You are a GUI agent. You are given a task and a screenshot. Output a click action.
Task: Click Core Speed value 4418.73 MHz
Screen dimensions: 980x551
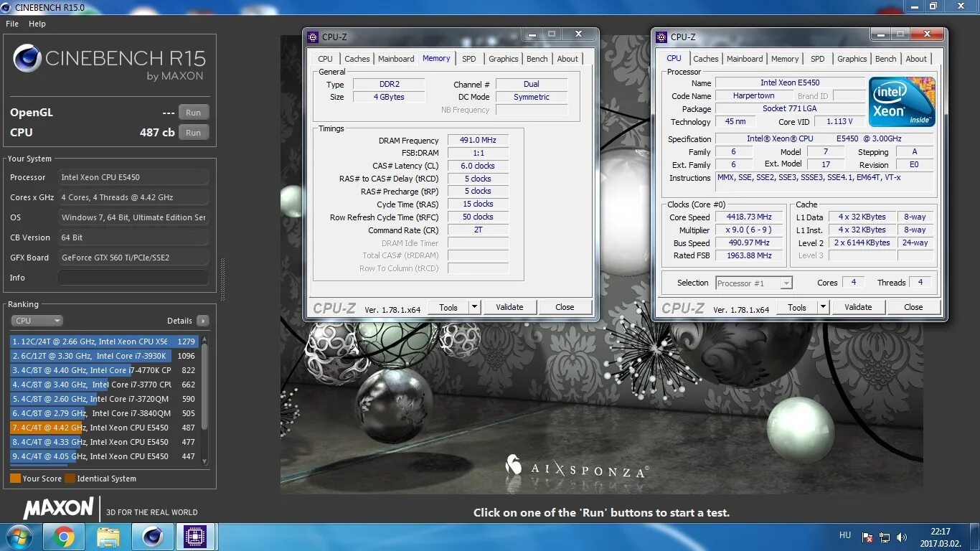(x=750, y=217)
